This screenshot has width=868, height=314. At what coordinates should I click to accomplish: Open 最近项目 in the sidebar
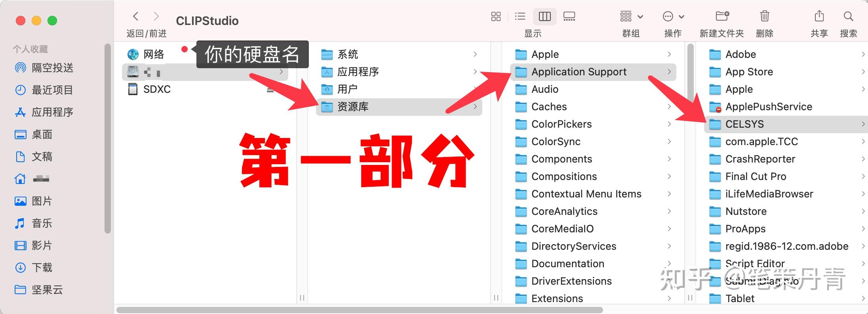coord(44,90)
